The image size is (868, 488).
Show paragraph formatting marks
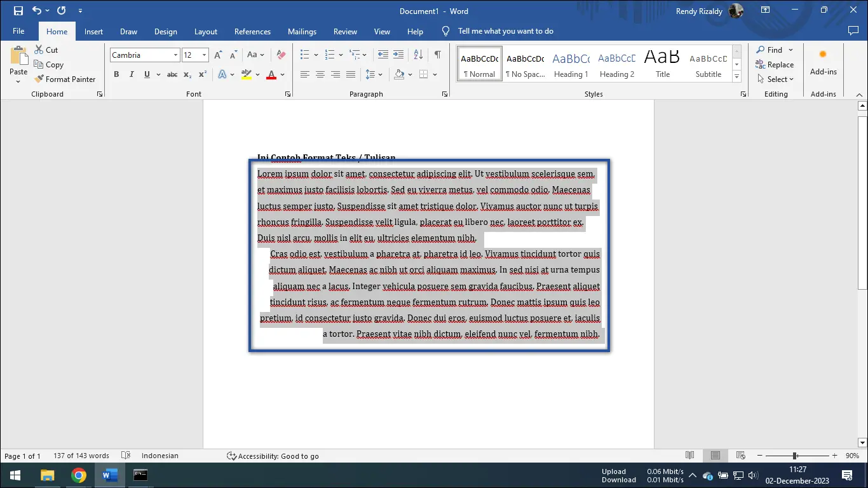point(437,55)
